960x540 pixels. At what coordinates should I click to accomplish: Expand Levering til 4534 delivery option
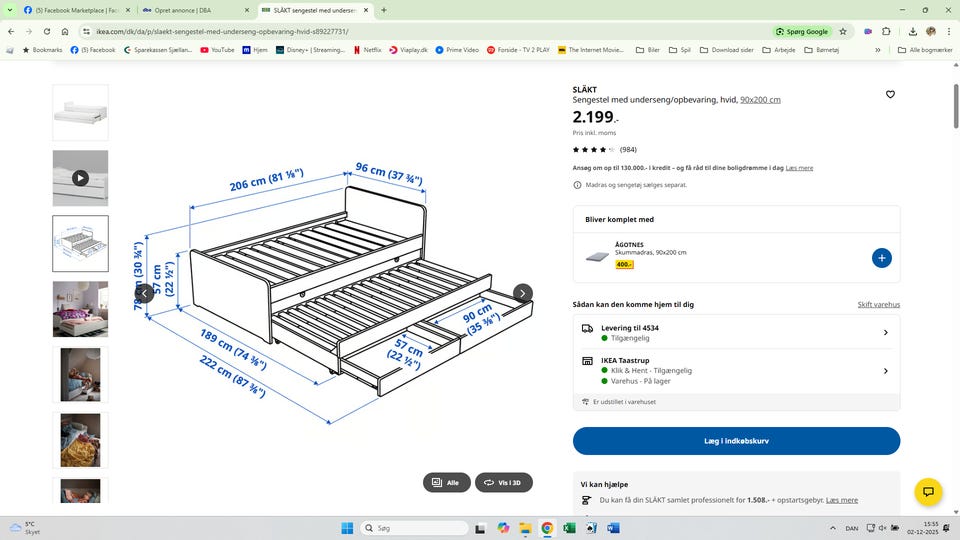[737, 332]
